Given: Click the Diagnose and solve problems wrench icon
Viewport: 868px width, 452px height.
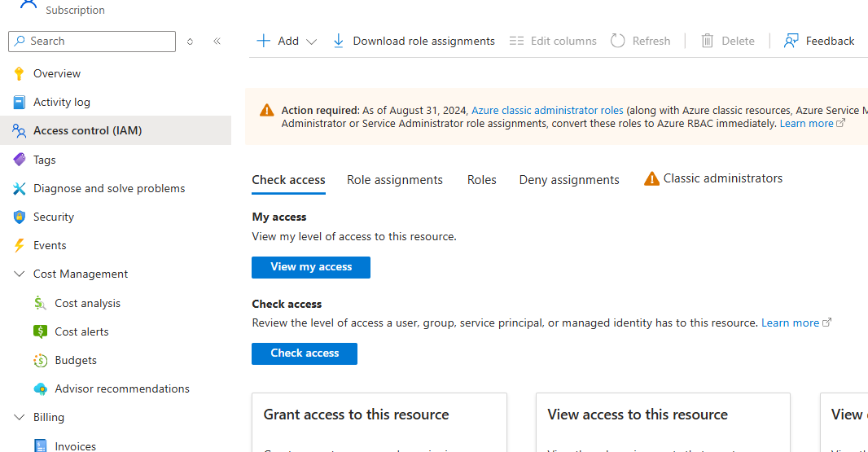Looking at the screenshot, I should (19, 188).
